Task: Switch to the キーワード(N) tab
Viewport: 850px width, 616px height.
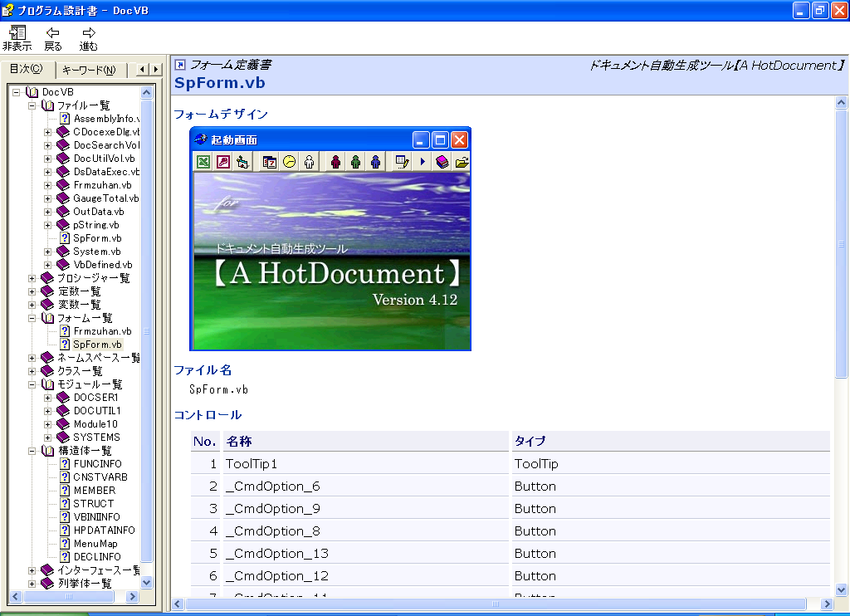Action: (90, 70)
